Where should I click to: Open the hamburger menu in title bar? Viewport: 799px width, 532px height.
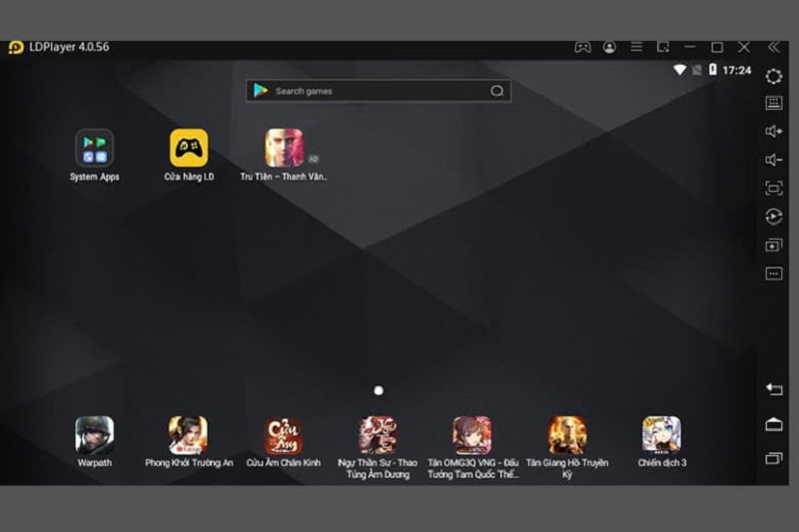coord(636,47)
